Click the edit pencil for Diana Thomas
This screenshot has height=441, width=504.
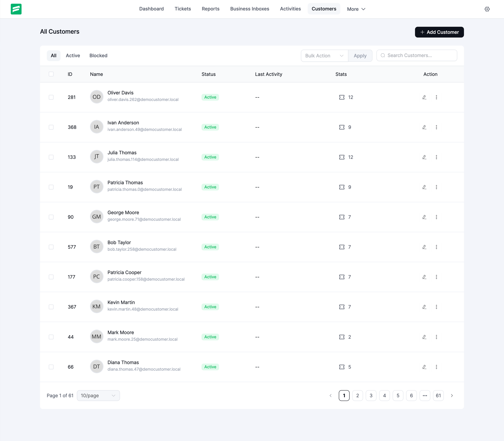[x=424, y=367]
